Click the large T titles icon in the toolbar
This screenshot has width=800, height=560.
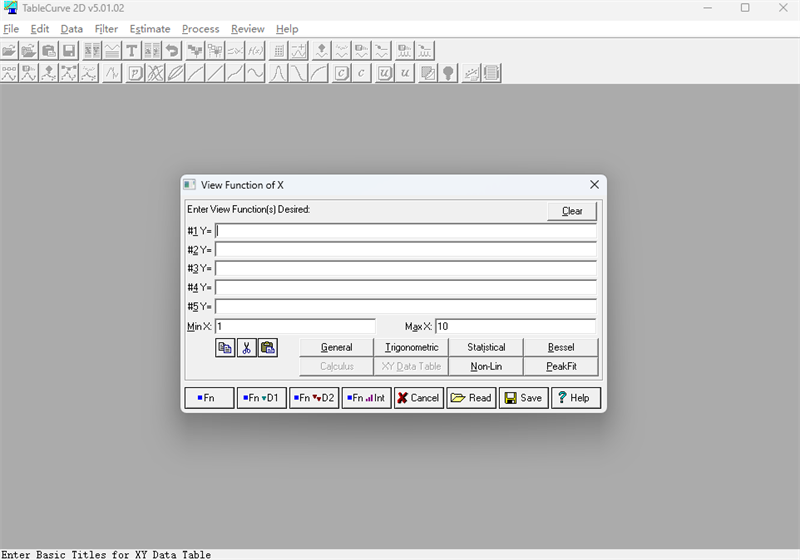point(131,50)
